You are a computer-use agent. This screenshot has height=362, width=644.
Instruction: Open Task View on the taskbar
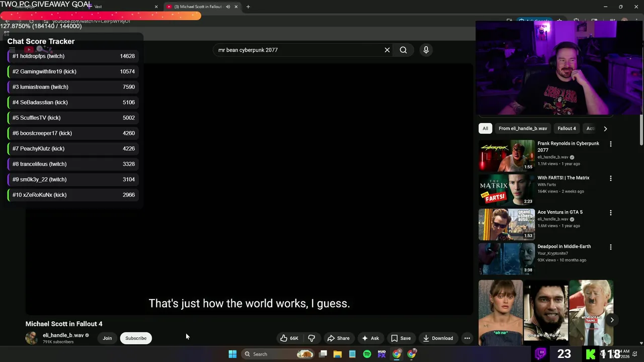click(x=323, y=354)
